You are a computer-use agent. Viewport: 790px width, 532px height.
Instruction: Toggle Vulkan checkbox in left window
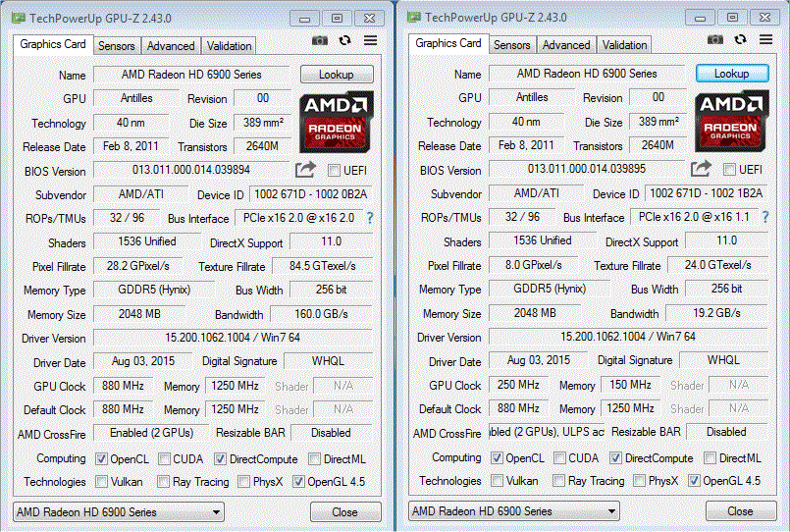click(101, 482)
